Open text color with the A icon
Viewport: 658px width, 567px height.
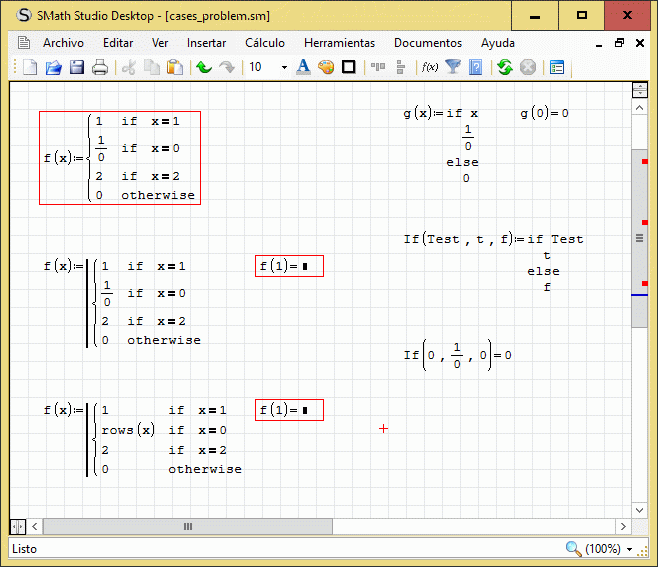[x=305, y=67]
